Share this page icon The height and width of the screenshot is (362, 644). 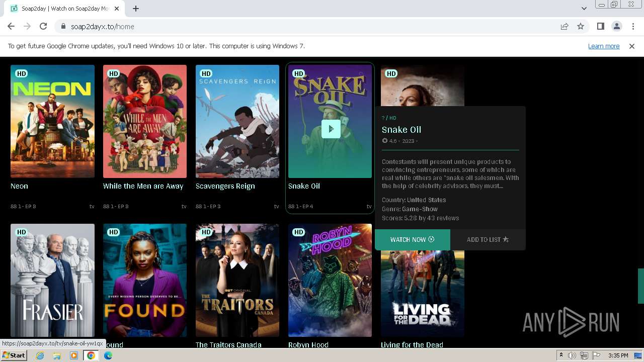pyautogui.click(x=565, y=26)
